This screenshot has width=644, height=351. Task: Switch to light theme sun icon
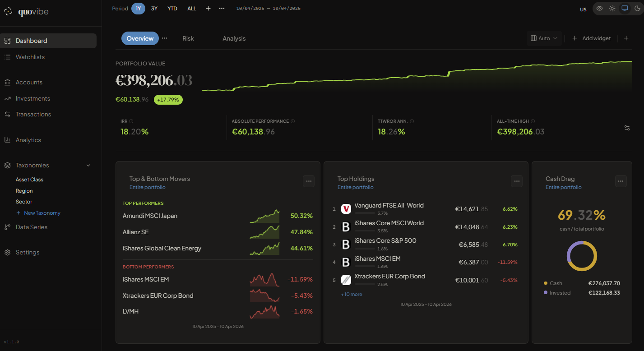(612, 9)
